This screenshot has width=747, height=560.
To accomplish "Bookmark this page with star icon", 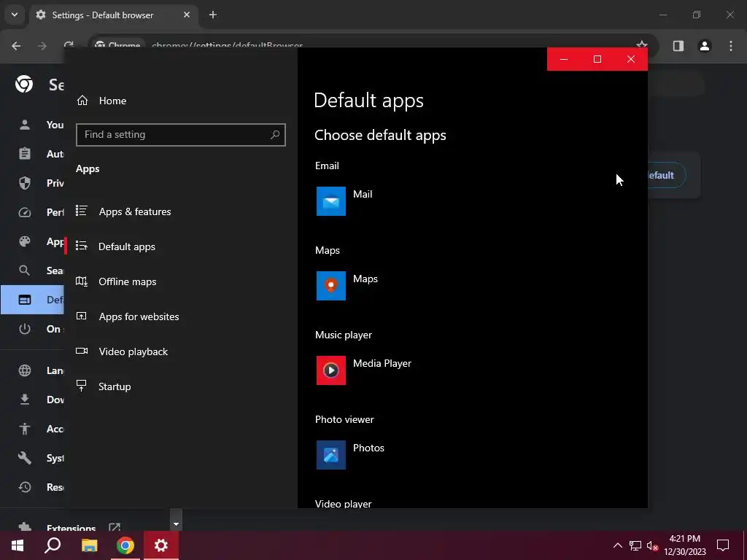I will (x=642, y=44).
